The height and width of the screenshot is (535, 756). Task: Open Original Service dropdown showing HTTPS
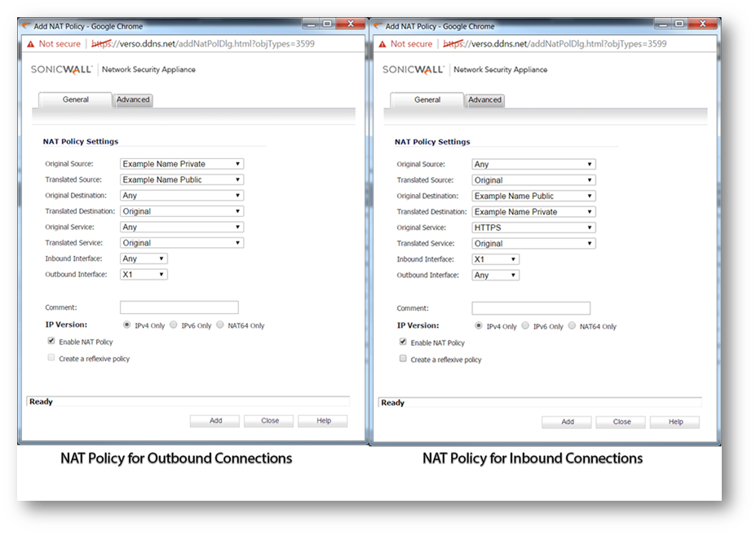click(533, 228)
